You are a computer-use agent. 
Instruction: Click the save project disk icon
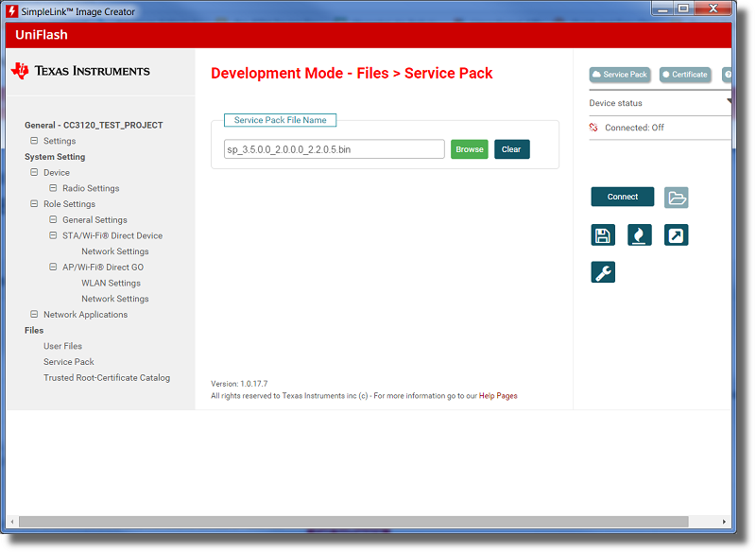[603, 235]
